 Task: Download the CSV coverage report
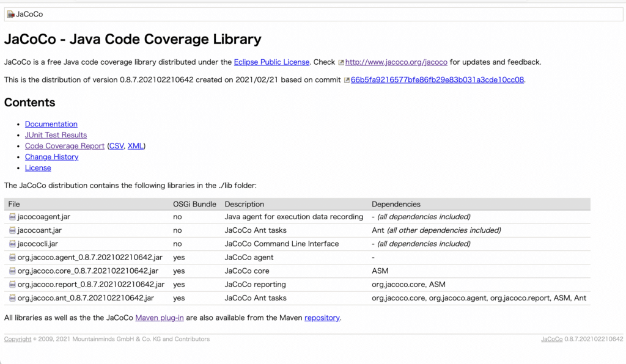coord(116,146)
